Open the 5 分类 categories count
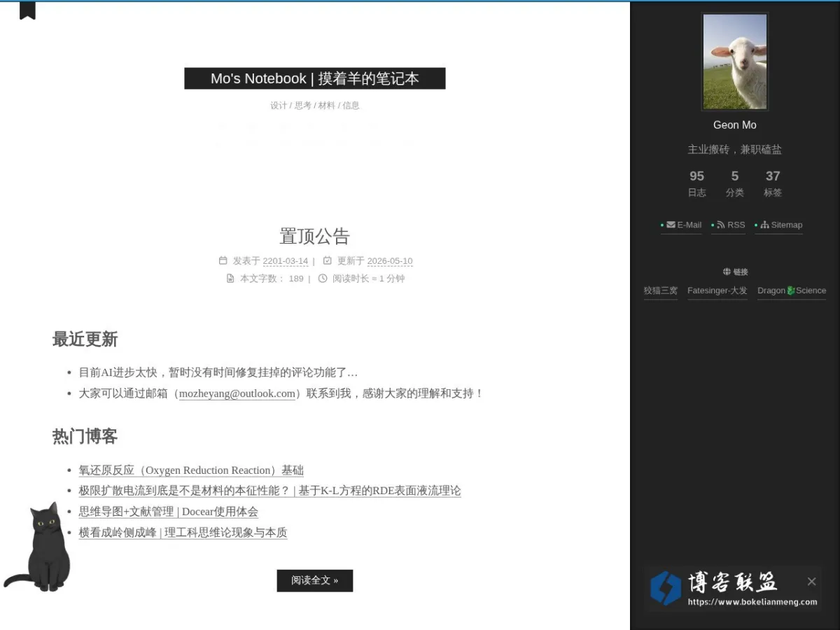This screenshot has height=630, width=840. click(735, 183)
